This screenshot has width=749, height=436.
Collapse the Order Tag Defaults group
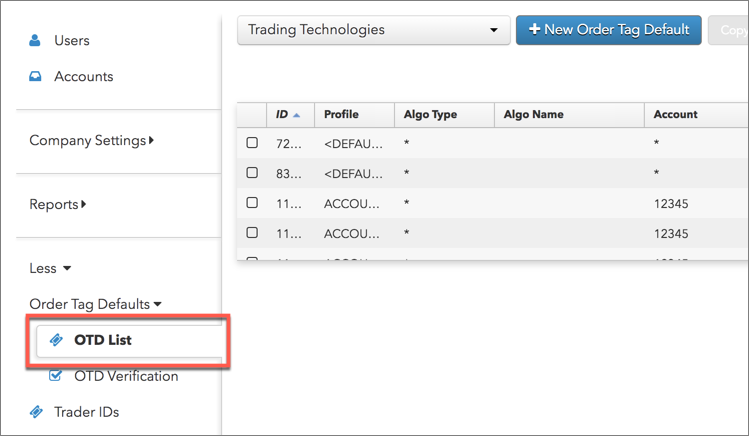(x=95, y=304)
